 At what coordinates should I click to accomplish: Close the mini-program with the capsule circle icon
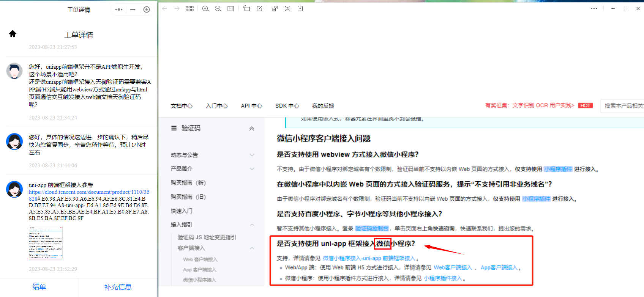point(147,9)
